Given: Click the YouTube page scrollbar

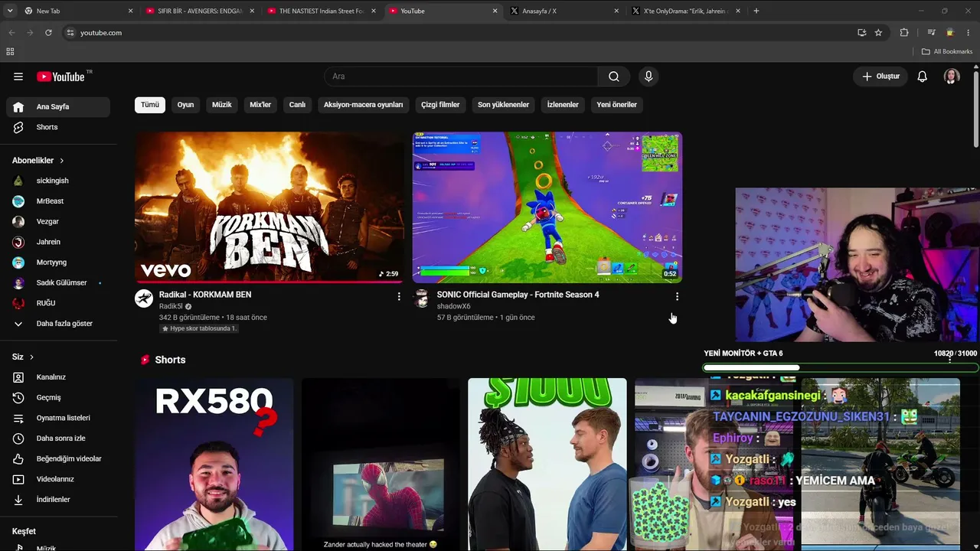Looking at the screenshot, I should tap(976, 107).
